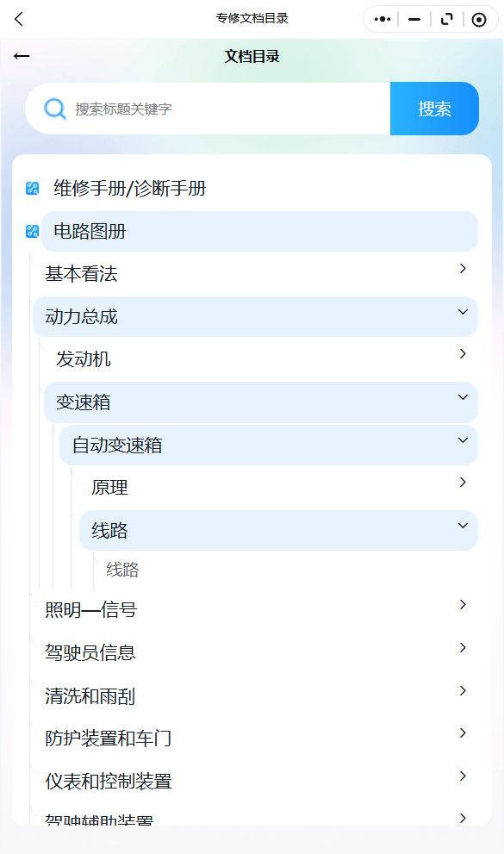This screenshot has width=504, height=854.
Task: Click the left arrow beside 文档目录
Action: [x=22, y=56]
